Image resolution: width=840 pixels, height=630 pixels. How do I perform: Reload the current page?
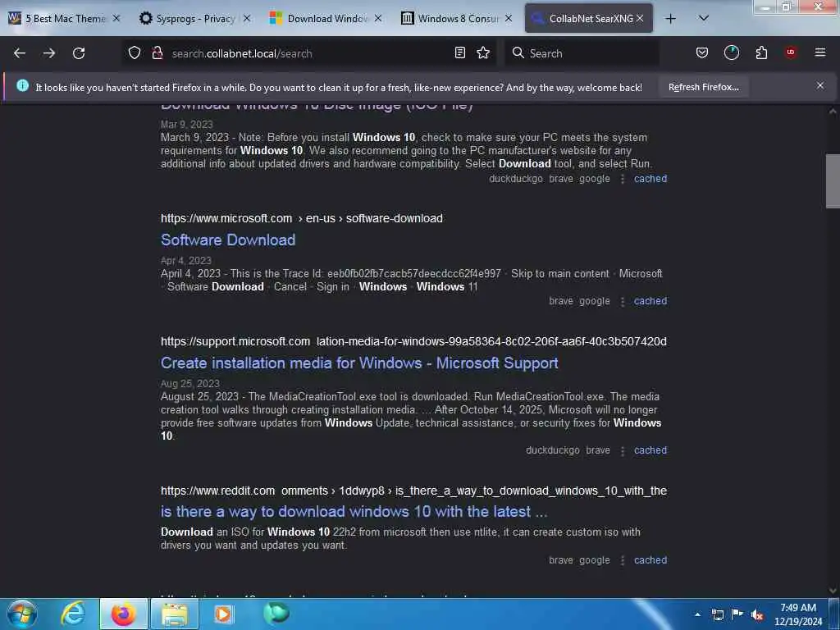tap(79, 53)
